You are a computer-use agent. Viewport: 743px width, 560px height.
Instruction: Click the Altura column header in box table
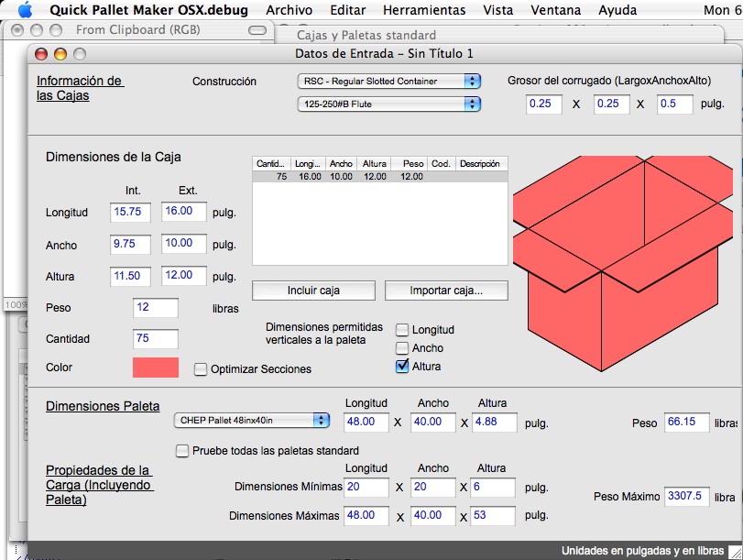pos(374,163)
